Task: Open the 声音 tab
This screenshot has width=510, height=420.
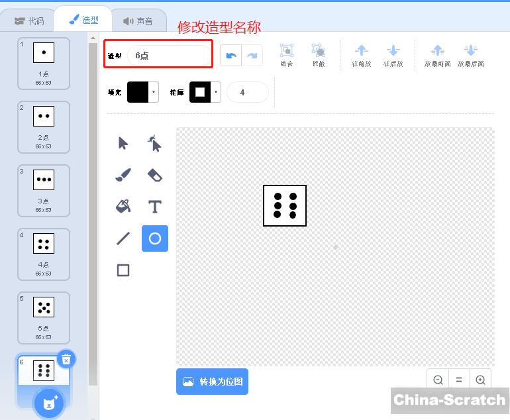Action: [138, 21]
